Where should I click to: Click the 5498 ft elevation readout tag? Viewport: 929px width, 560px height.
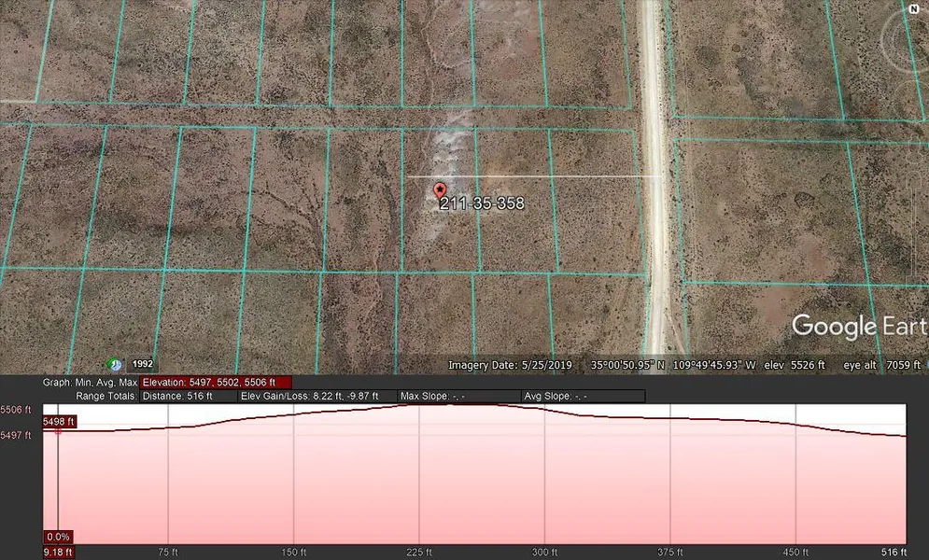[x=58, y=422]
